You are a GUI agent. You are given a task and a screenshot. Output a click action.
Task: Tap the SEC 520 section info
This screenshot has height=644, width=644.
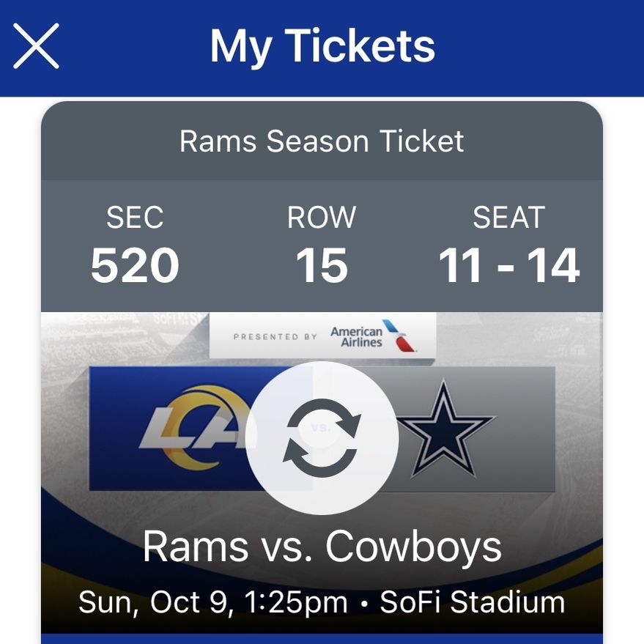[135, 245]
